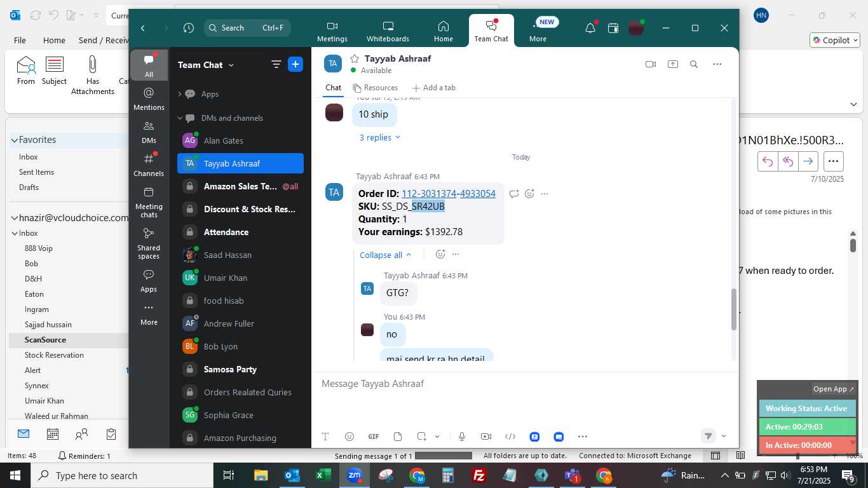Click the share screen icon in chat header
Viewport: 868px width, 488px height.
click(673, 64)
